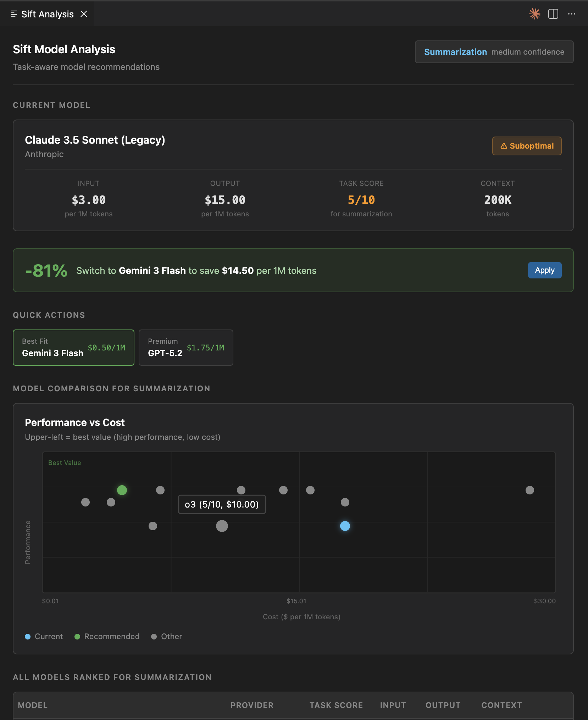
Task: Click the split editor icon
Action: click(x=553, y=14)
